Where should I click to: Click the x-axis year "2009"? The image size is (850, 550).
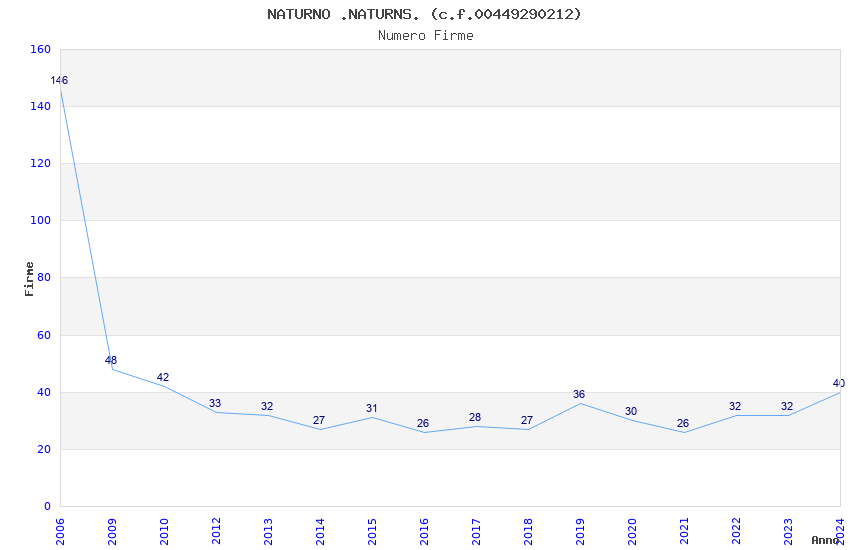coord(112,531)
